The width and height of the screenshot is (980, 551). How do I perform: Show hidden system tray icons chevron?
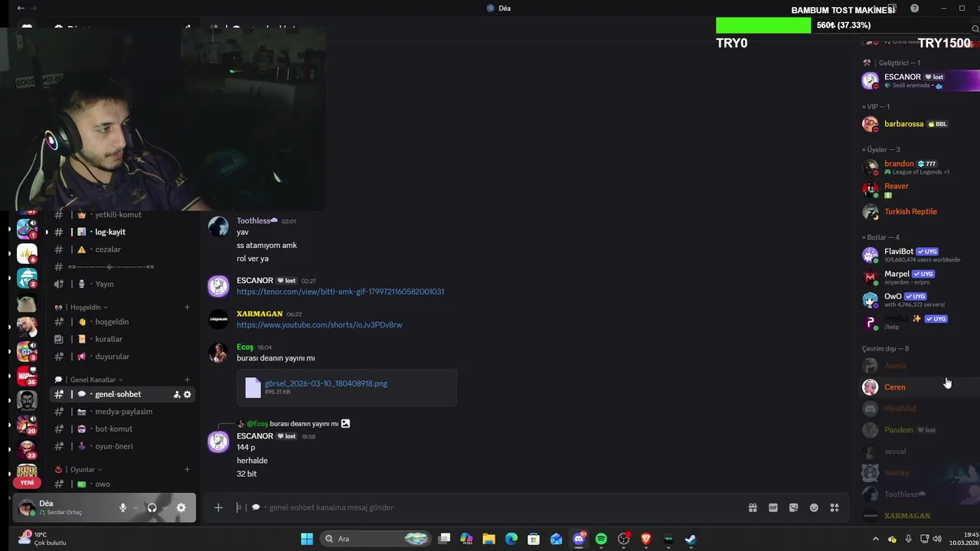[875, 539]
